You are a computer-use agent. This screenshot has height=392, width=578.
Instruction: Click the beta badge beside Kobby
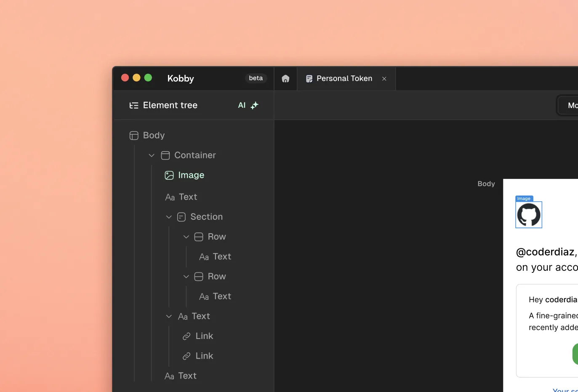256,78
